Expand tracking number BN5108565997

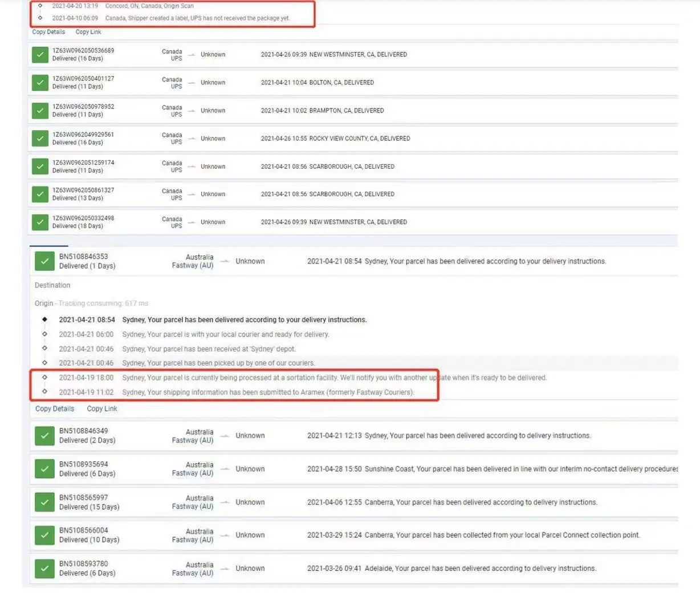(84, 497)
